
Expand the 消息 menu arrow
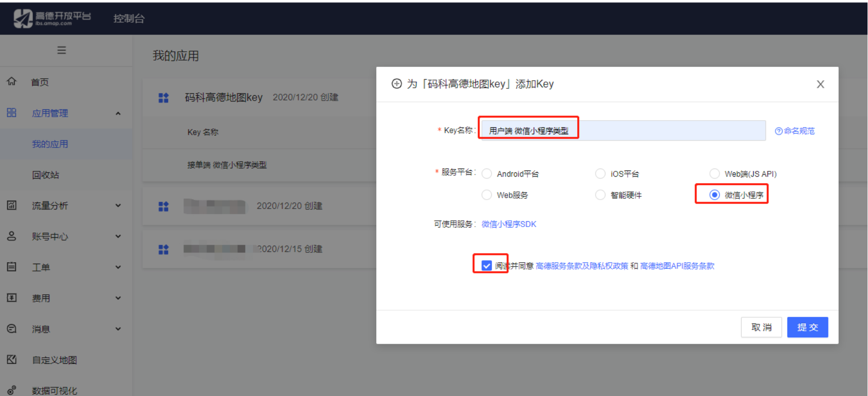tap(118, 329)
